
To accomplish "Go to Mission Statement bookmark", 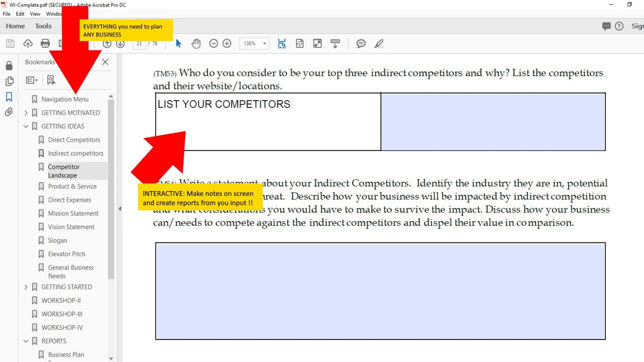I will (x=73, y=213).
